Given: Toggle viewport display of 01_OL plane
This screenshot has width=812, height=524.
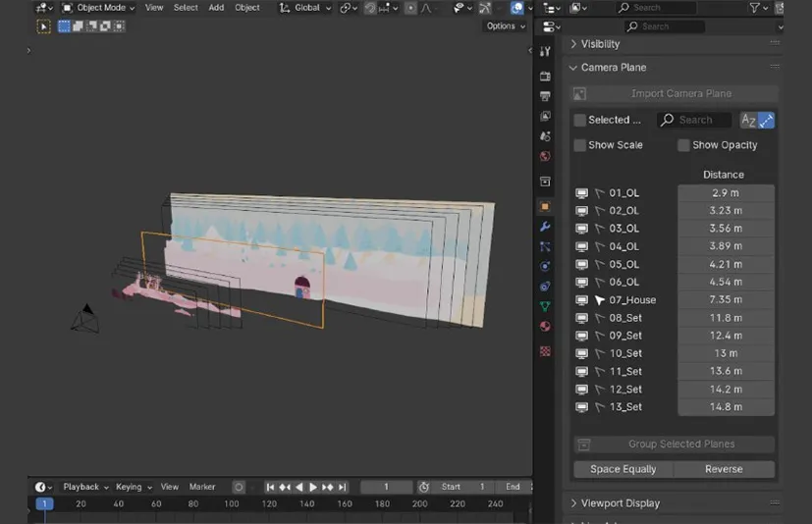Looking at the screenshot, I should tap(582, 193).
